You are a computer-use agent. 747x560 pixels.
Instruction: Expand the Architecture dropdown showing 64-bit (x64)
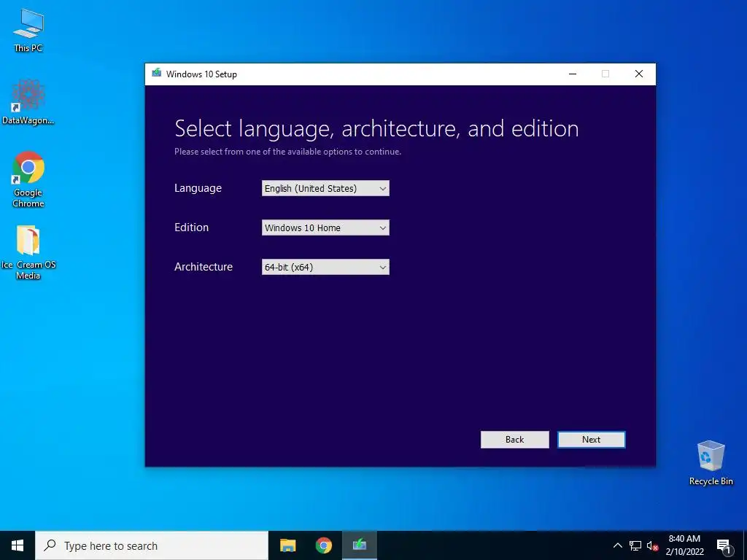tap(325, 267)
